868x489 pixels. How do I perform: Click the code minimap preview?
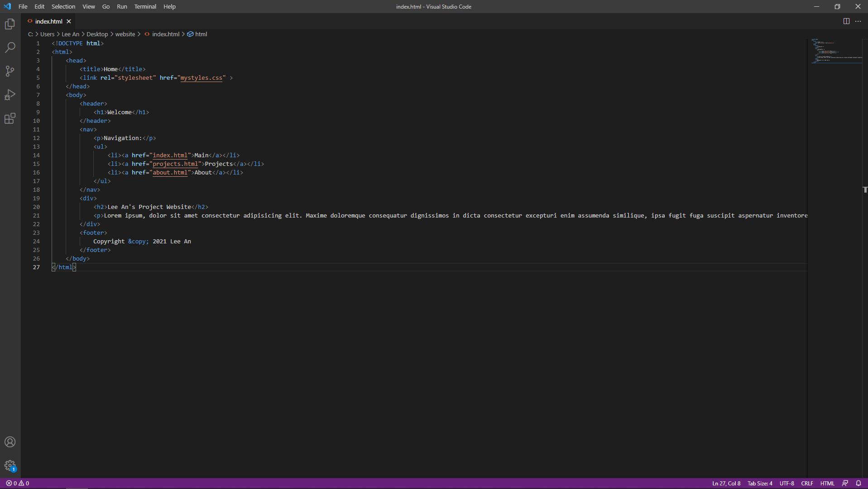[x=836, y=51]
